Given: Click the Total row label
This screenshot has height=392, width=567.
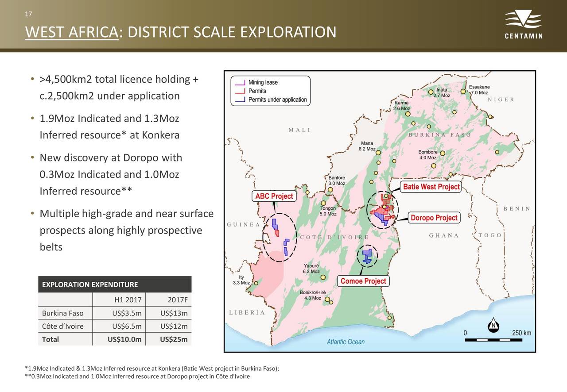Looking at the screenshot, I should coord(50,339).
